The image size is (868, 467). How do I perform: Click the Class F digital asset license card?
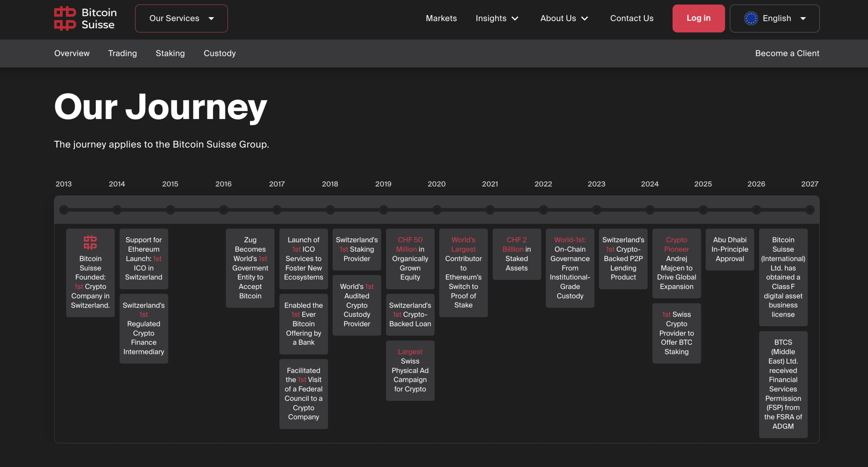tap(783, 277)
